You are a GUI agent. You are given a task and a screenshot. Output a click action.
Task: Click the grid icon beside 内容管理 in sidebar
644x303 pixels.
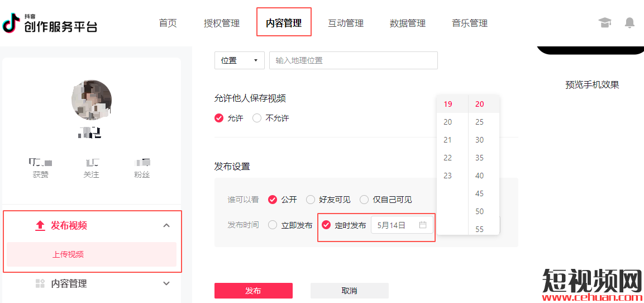(x=40, y=283)
